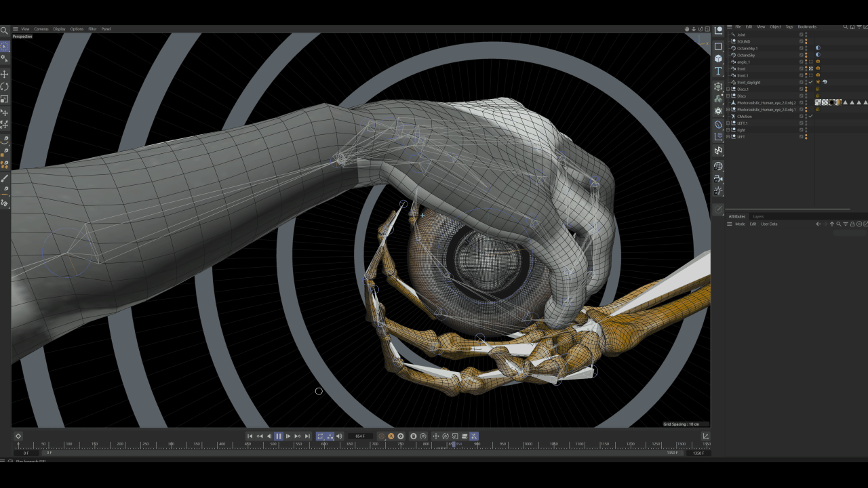Click first material tag on Human_eye obj.2

818,102
